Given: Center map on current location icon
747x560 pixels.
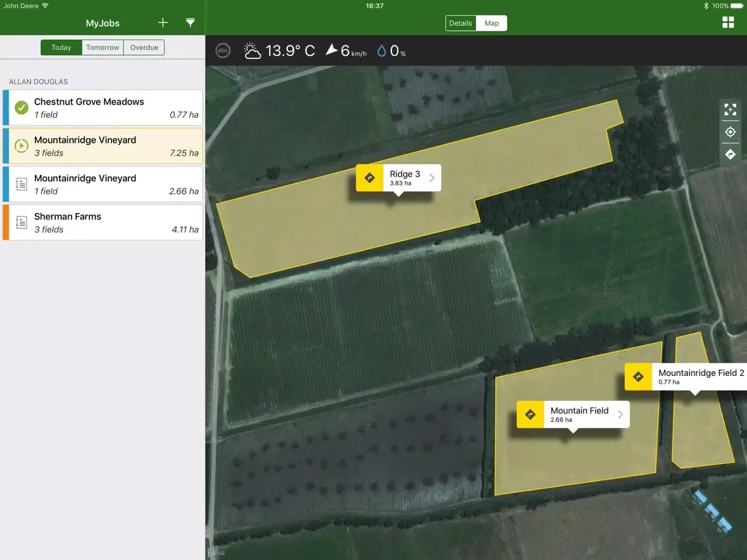Looking at the screenshot, I should click(730, 132).
